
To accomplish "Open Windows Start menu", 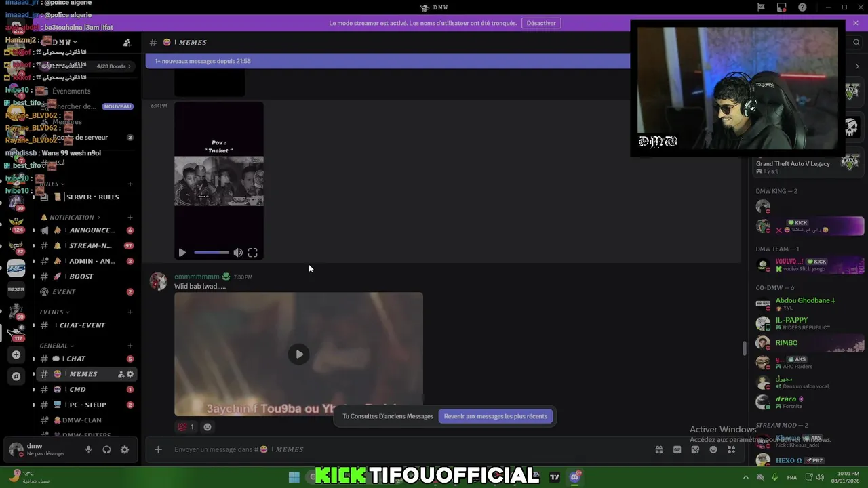I will [x=294, y=476].
